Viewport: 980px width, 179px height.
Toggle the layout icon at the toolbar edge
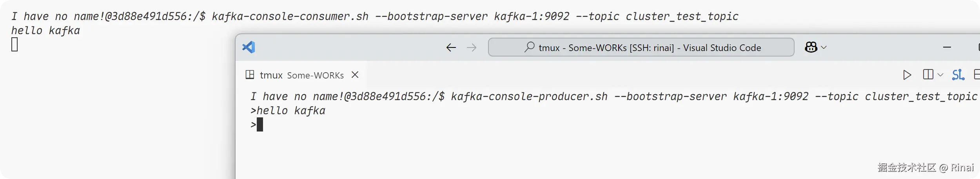977,75
